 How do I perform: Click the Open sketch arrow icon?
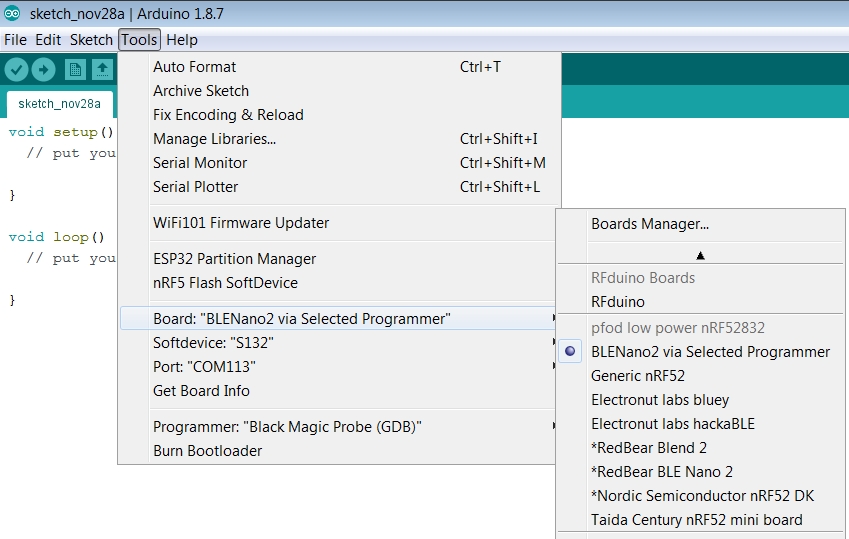coord(102,69)
